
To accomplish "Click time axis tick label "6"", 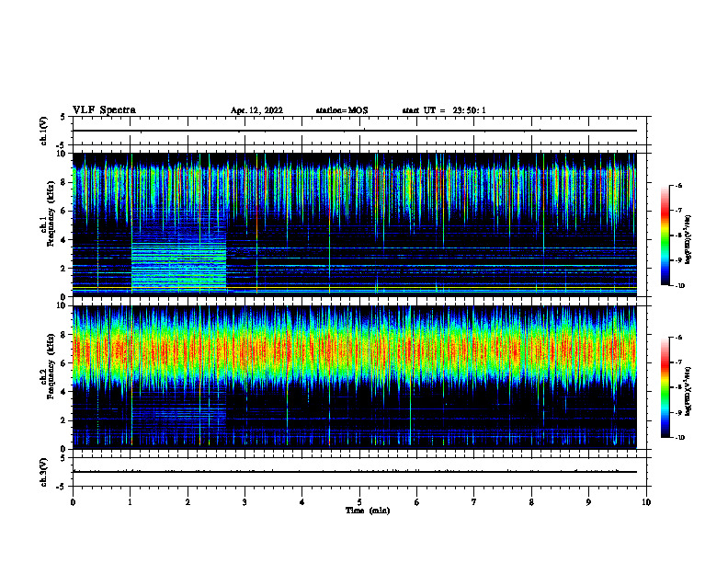I will tap(417, 502).
